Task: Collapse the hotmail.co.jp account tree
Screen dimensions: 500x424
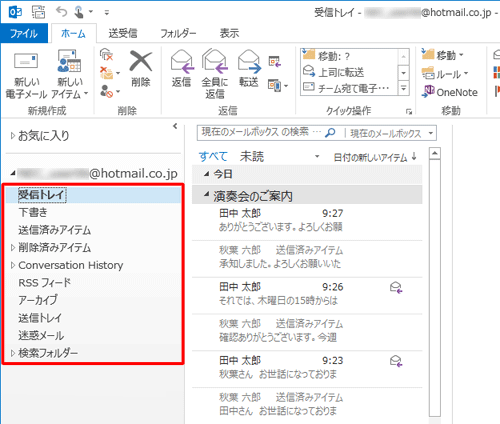Action: (13, 173)
